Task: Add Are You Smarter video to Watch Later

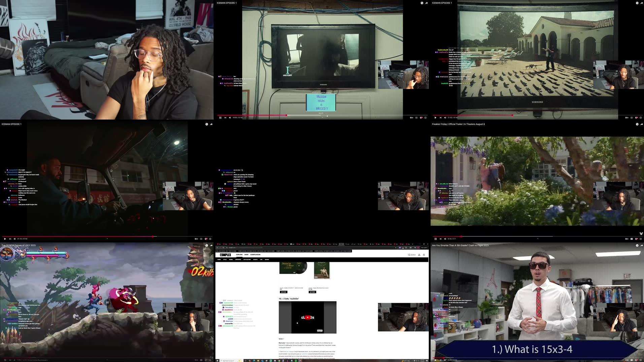Action: point(637,245)
